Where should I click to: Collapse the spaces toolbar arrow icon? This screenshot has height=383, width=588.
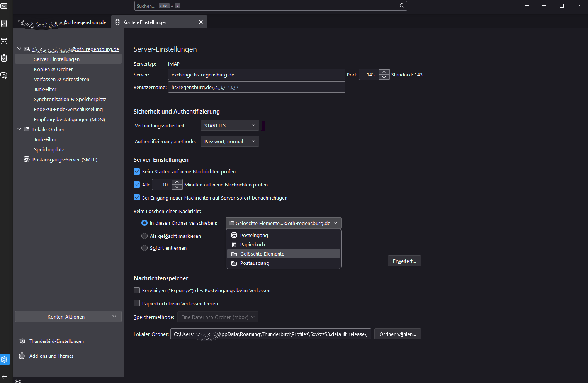[4, 376]
